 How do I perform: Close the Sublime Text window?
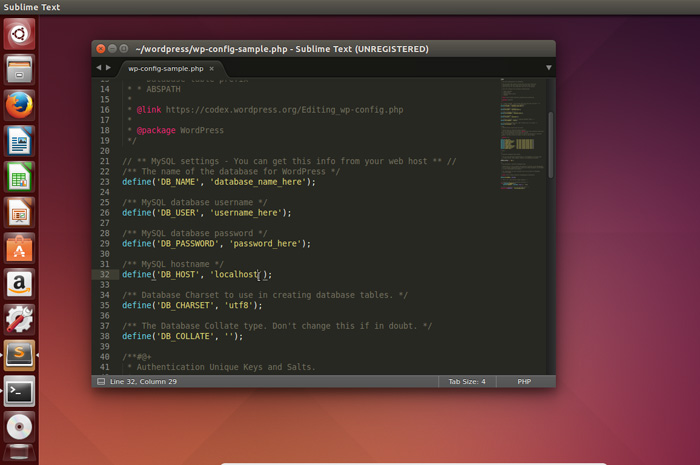(x=101, y=49)
